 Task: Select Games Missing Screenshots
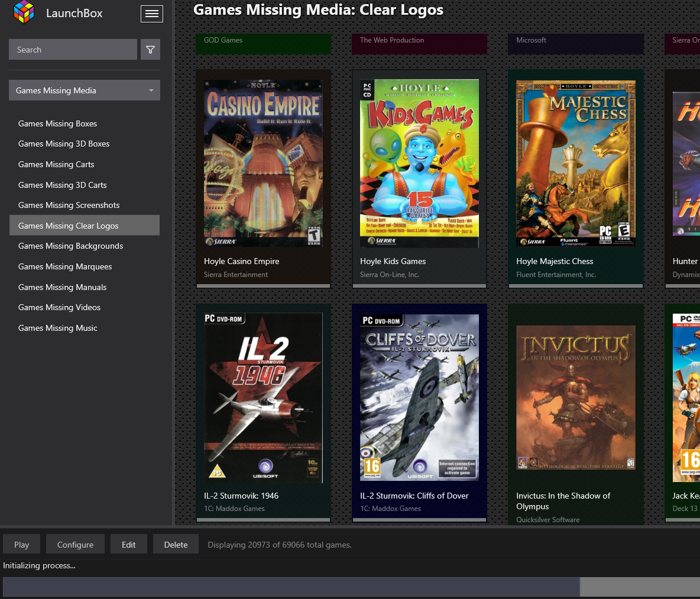[x=69, y=205]
